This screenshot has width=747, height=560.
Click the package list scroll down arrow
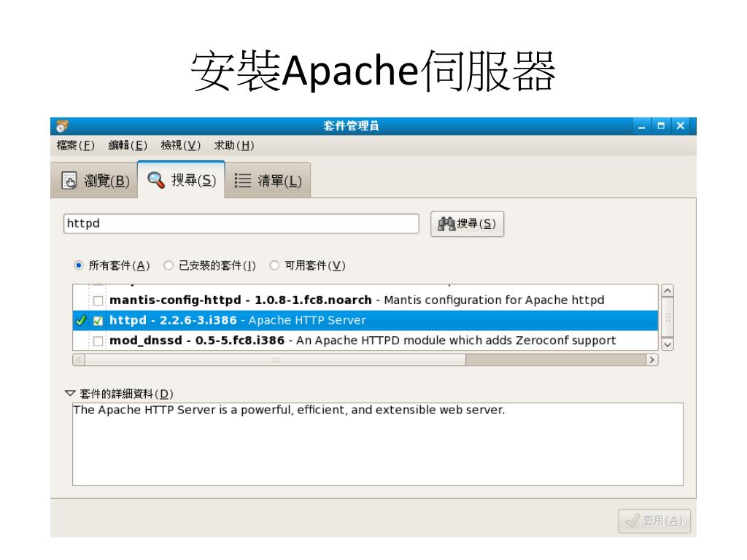click(x=668, y=344)
